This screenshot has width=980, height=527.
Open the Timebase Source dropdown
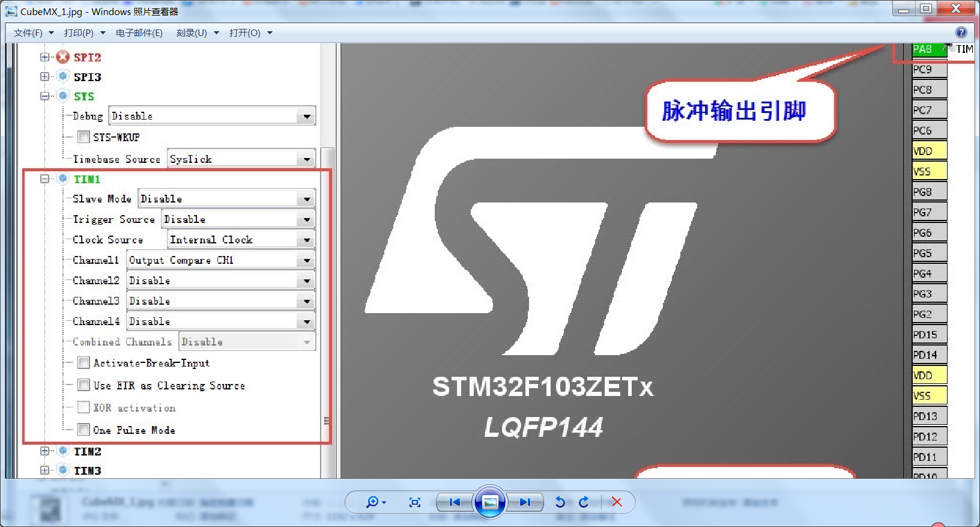click(241, 159)
